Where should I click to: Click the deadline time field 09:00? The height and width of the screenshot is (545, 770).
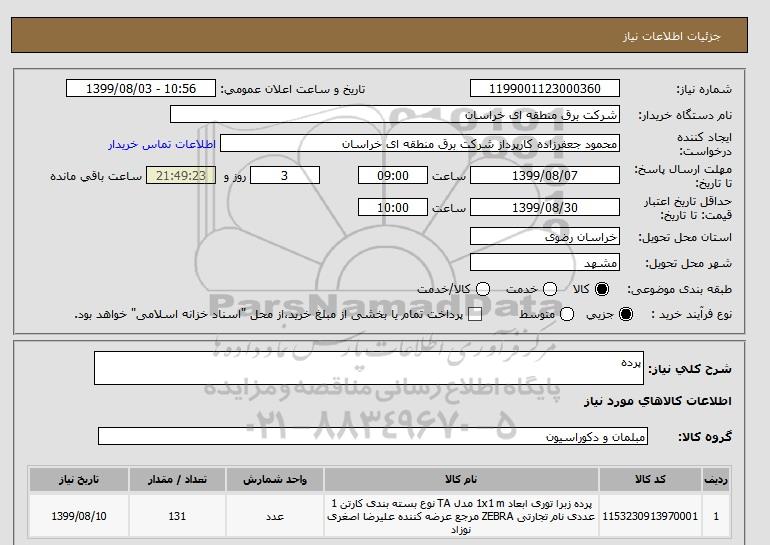393,175
